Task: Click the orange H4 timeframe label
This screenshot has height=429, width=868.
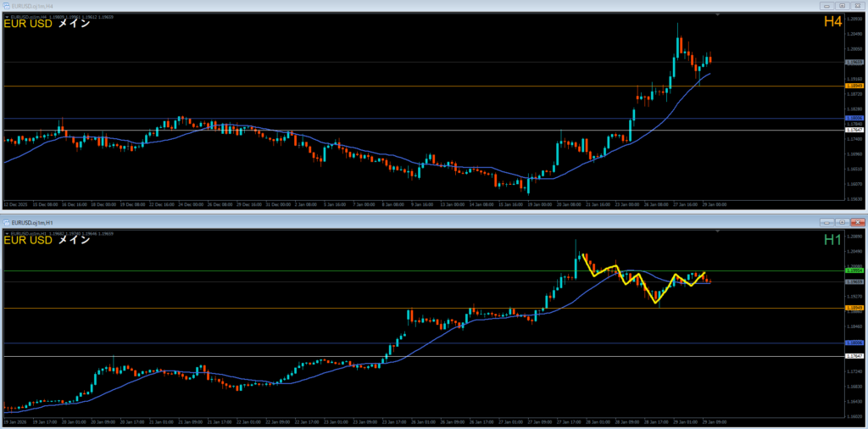Action: [x=832, y=23]
